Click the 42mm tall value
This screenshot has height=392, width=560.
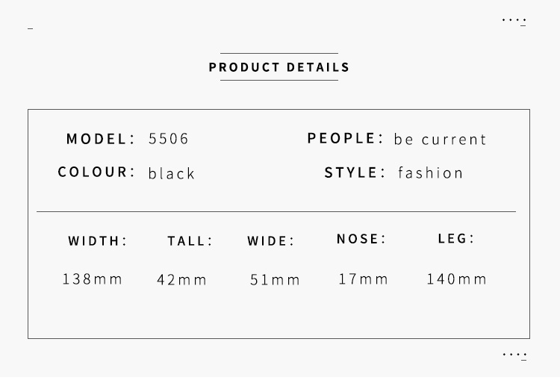181,279
